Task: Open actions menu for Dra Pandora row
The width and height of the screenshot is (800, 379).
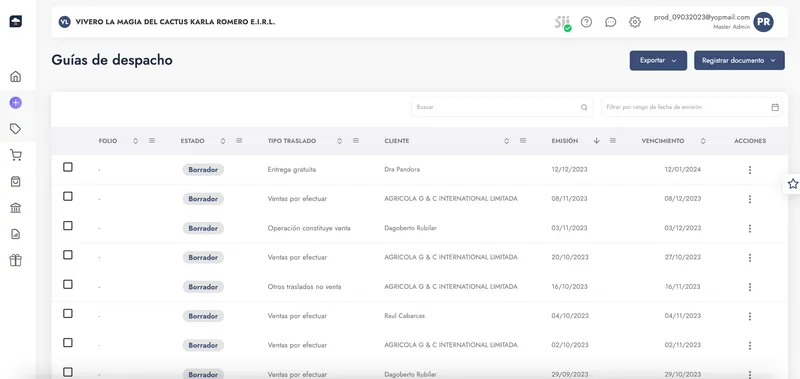Action: click(x=749, y=170)
